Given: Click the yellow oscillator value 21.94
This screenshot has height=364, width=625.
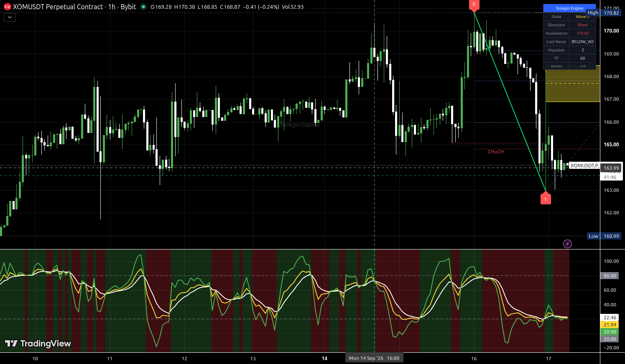Looking at the screenshot, I should (610, 325).
